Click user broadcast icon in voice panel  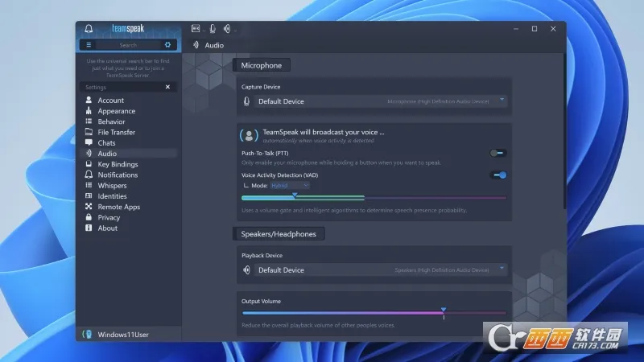pyautogui.click(x=249, y=135)
